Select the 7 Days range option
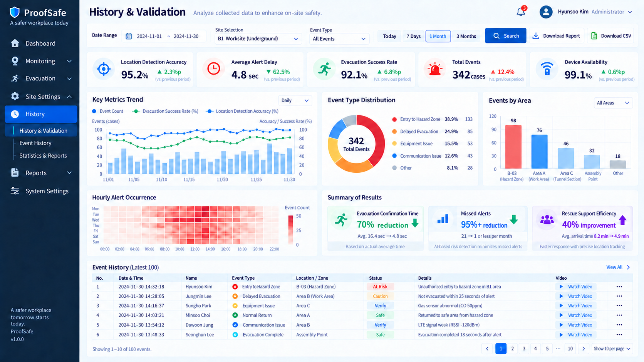Screen dimensions: 644x362 point(413,36)
